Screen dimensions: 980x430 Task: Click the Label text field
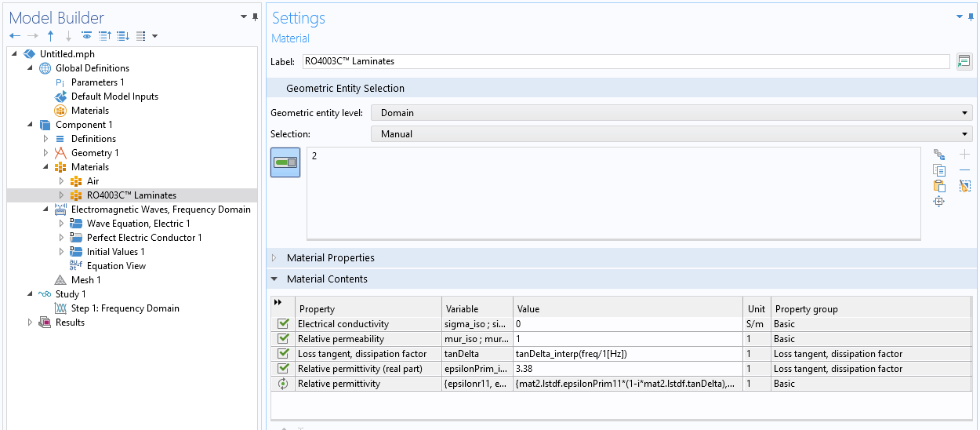pos(625,61)
